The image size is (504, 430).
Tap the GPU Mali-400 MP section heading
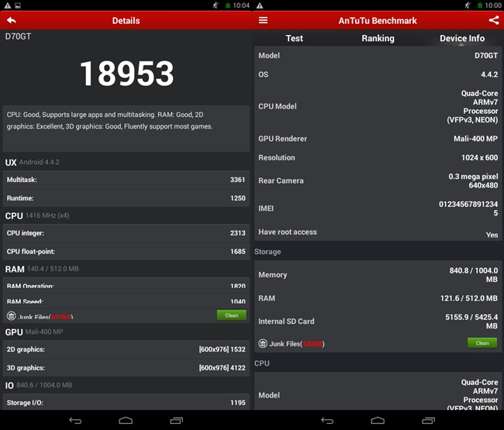pyautogui.click(x=34, y=332)
